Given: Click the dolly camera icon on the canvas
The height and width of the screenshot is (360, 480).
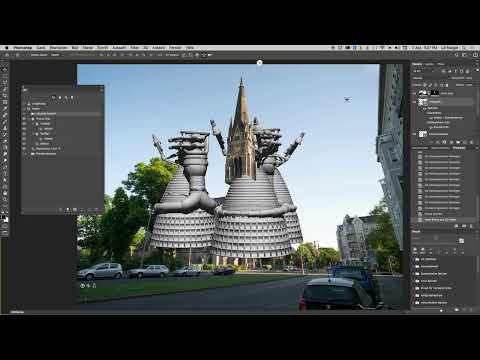Looking at the screenshot, I should pyautogui.click(x=94, y=285).
